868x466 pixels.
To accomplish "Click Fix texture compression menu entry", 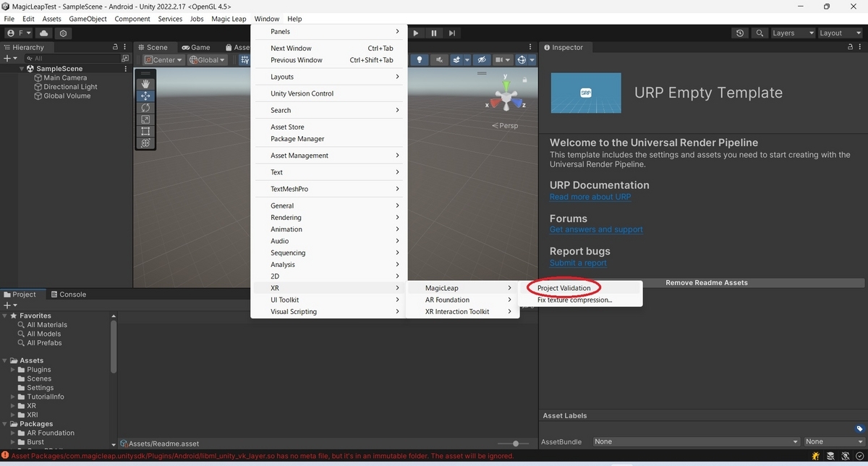I will point(574,300).
